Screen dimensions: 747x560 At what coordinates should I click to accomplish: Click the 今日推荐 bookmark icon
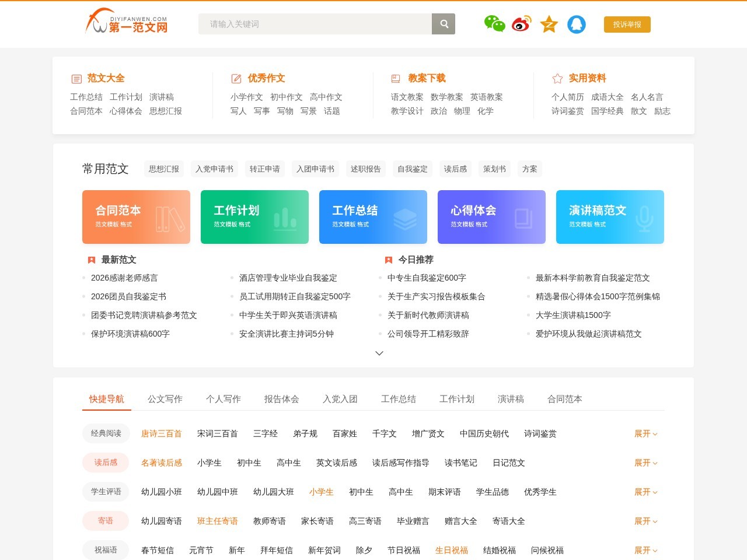coord(389,260)
